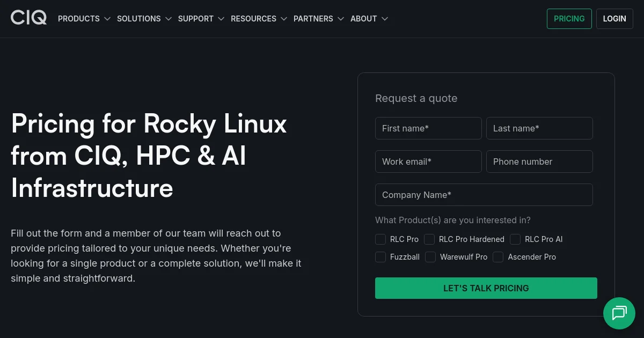Focus the Last name field
Image resolution: width=644 pixels, height=338 pixels.
click(x=539, y=128)
